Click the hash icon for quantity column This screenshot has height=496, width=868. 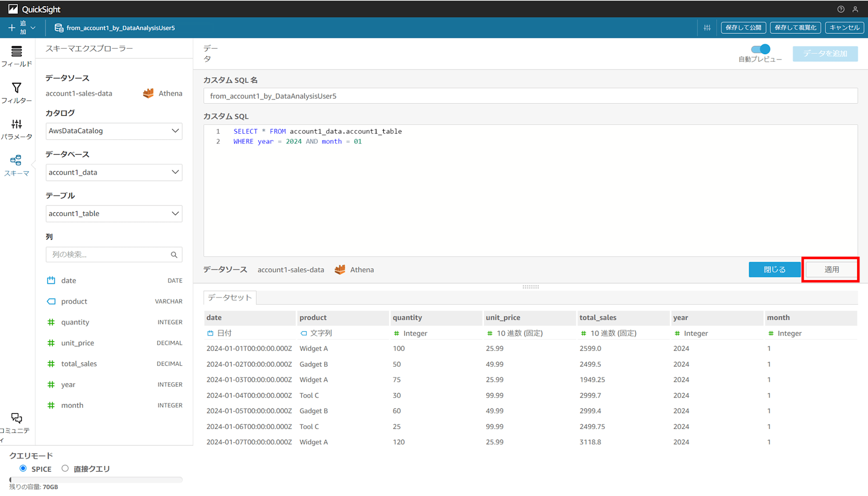point(51,322)
